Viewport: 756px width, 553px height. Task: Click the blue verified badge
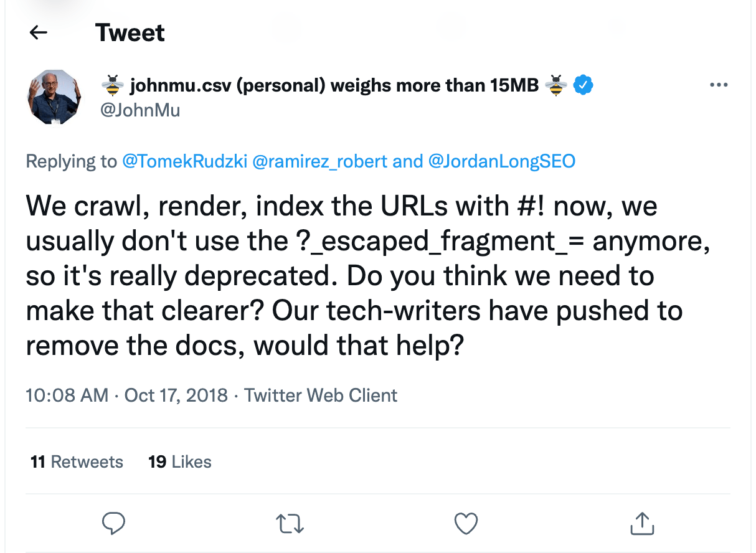coord(582,85)
